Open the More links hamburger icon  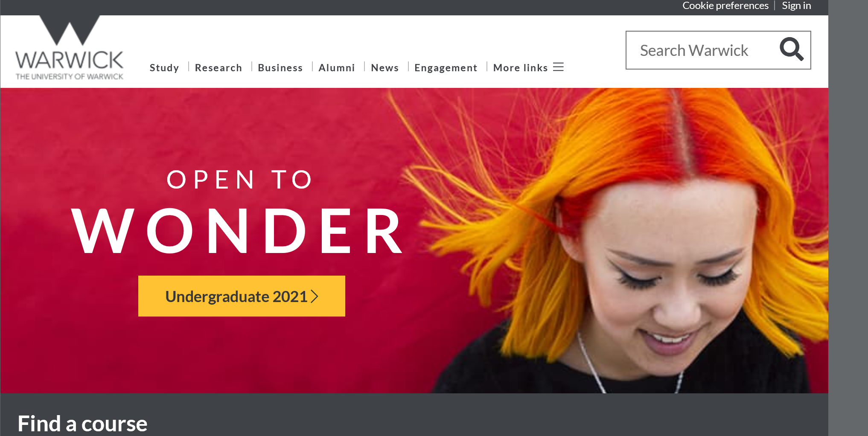coord(558,67)
